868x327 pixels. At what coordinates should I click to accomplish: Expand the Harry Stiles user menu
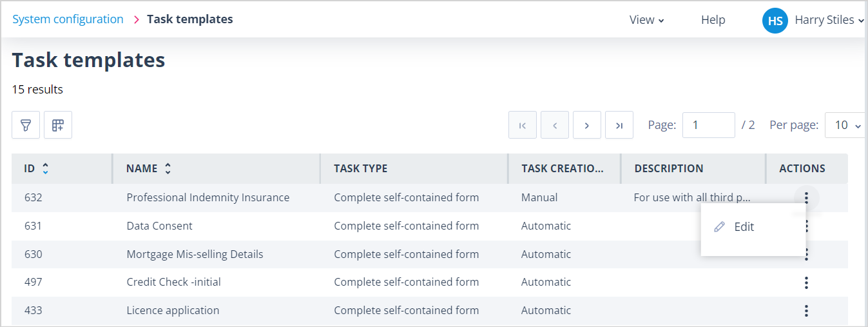pyautogui.click(x=829, y=20)
